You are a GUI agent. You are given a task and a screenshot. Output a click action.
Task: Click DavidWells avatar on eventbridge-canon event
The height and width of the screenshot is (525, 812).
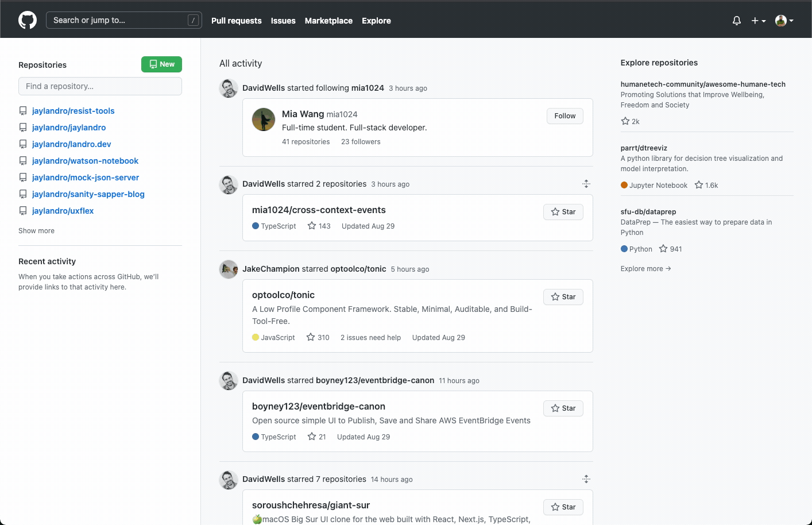pos(229,380)
